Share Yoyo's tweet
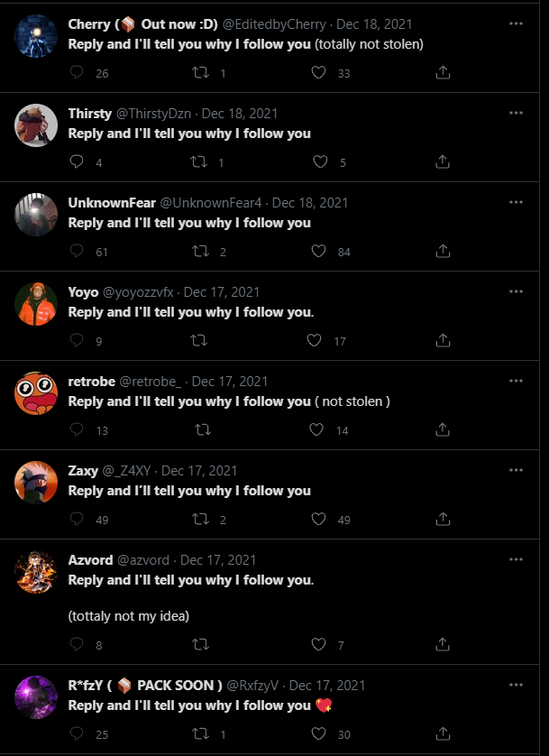Screen dimensions: 549x756 coord(443,341)
